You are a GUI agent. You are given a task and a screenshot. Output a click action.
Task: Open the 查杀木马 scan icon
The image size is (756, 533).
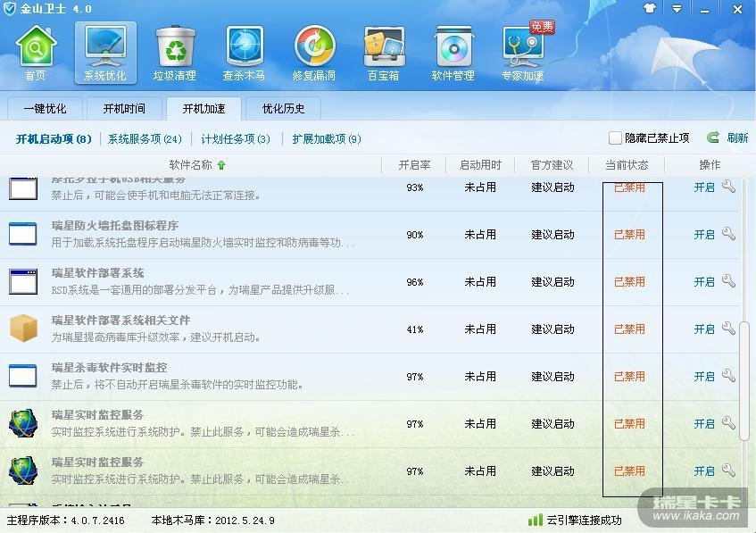tap(245, 53)
